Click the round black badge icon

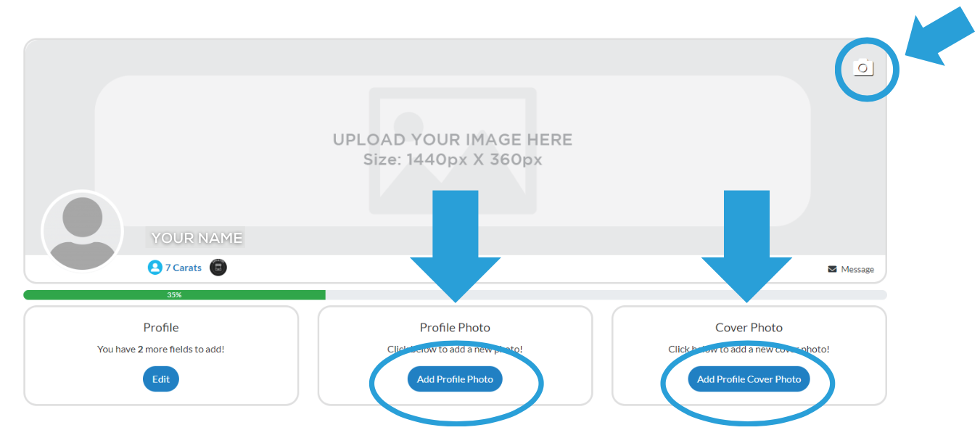(x=218, y=268)
